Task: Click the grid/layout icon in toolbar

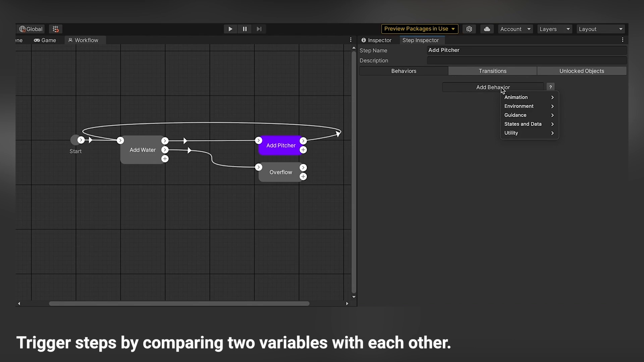Action: pos(55,29)
